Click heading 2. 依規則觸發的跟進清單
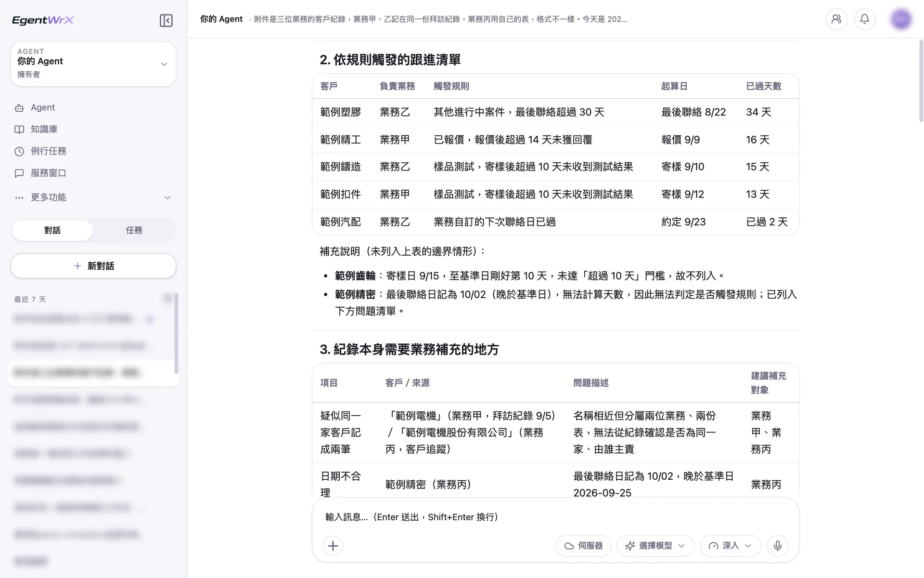Viewport: 924px width, 578px height. pyautogui.click(x=390, y=60)
